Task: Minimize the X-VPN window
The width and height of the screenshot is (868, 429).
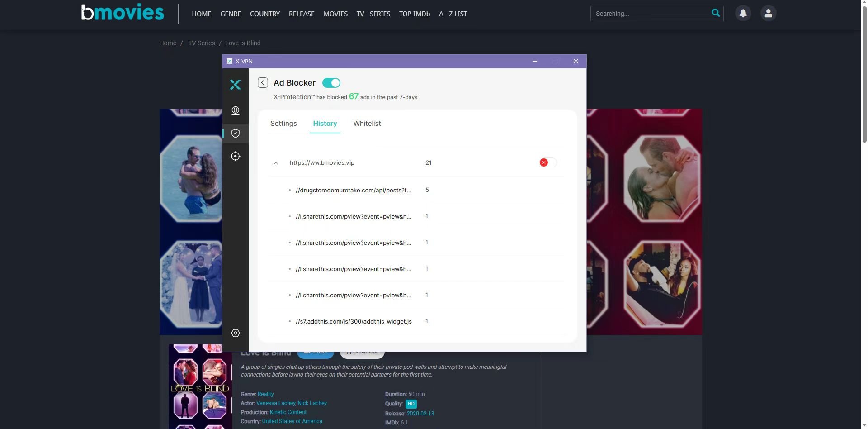Action: [535, 61]
